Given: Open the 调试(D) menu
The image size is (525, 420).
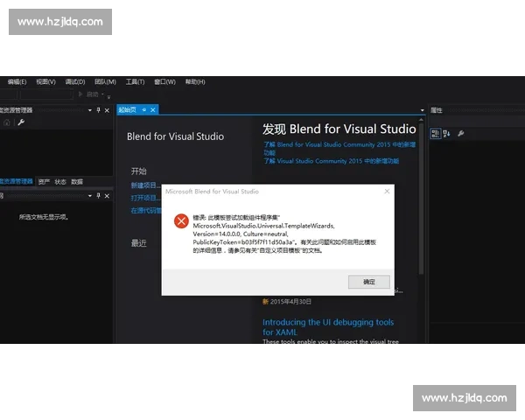Looking at the screenshot, I should pyautogui.click(x=75, y=81).
